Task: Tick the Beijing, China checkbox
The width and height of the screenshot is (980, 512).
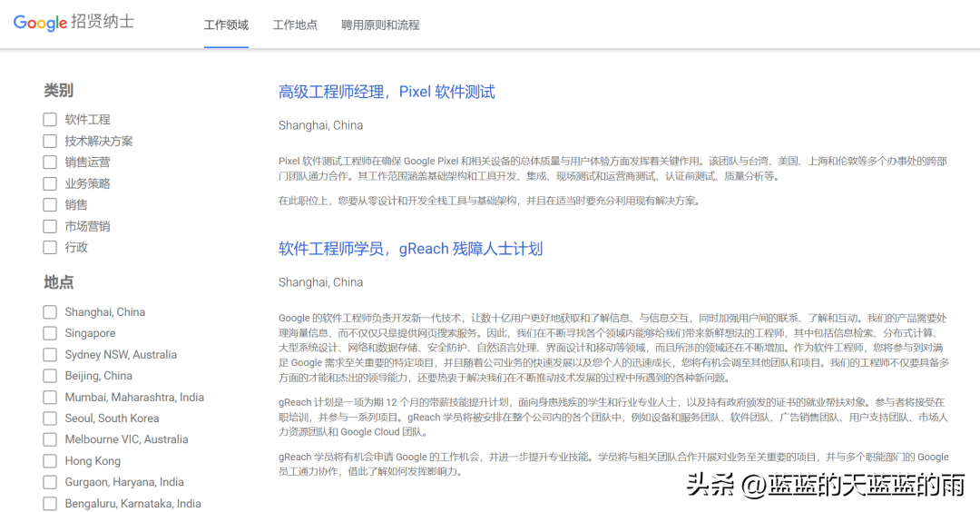Action: [x=50, y=376]
